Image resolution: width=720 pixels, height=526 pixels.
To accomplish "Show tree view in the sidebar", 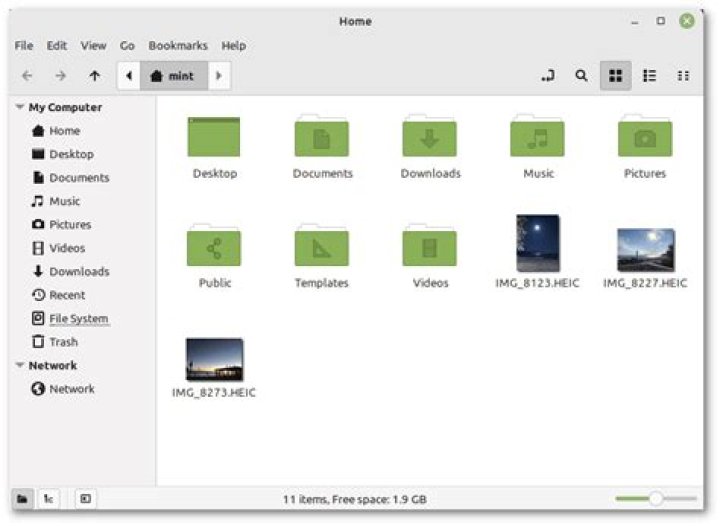I will click(x=48, y=498).
